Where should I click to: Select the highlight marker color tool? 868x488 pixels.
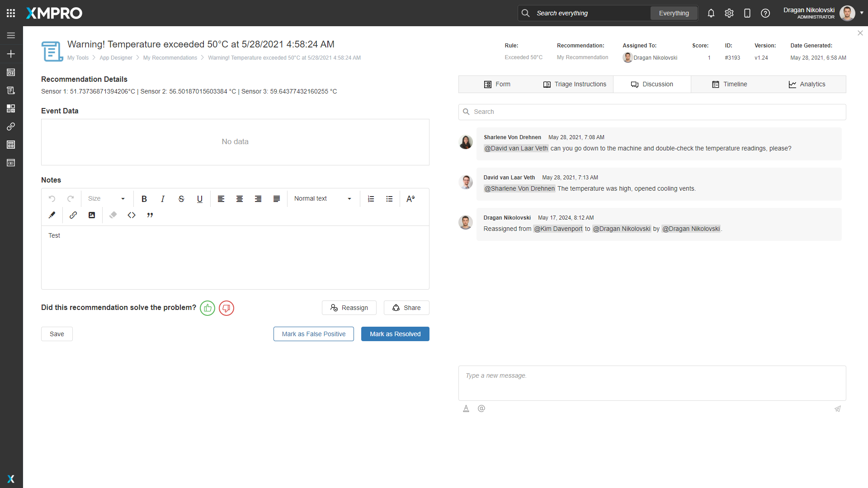tap(52, 215)
